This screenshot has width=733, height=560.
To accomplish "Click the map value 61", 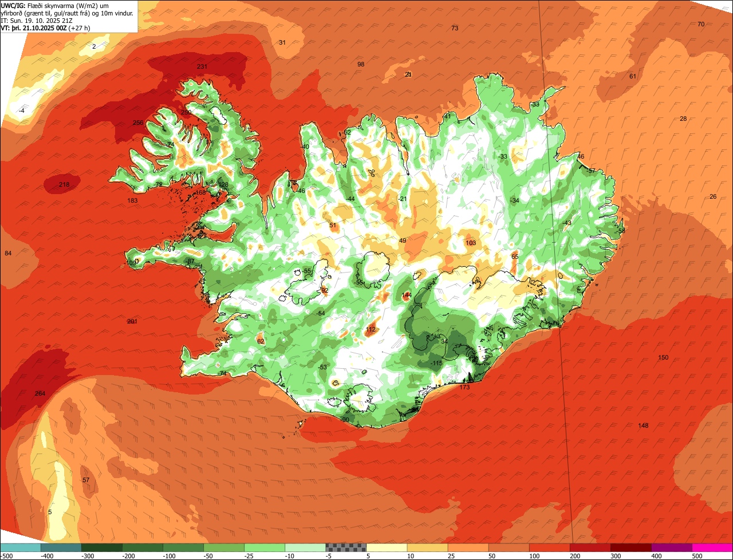I will click(633, 76).
